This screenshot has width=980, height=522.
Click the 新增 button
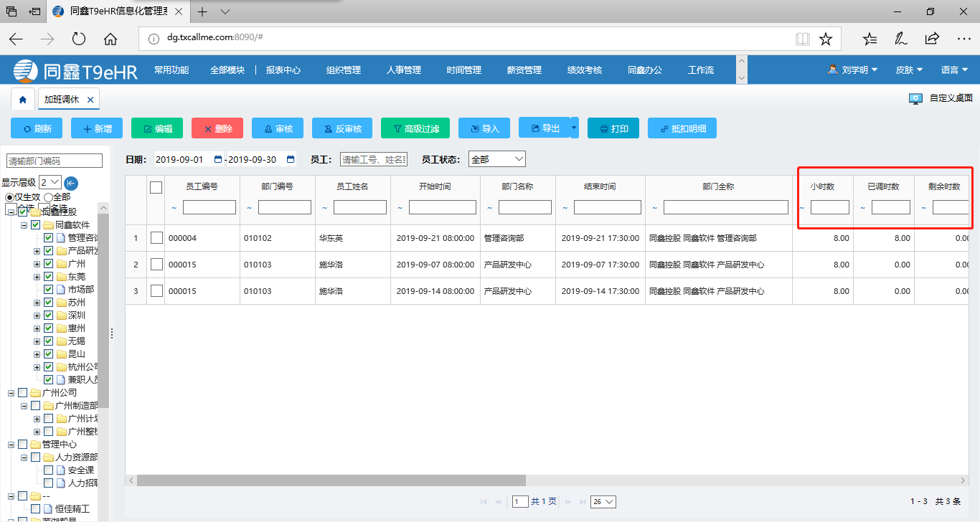click(97, 128)
